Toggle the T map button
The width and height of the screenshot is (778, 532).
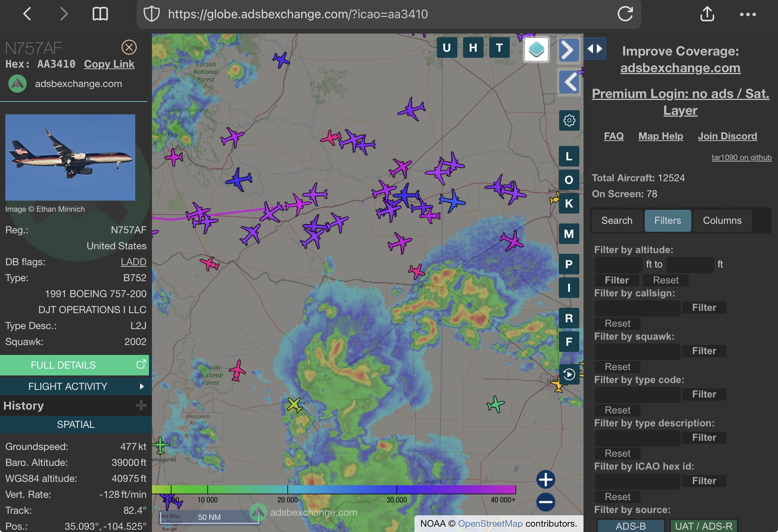click(499, 47)
